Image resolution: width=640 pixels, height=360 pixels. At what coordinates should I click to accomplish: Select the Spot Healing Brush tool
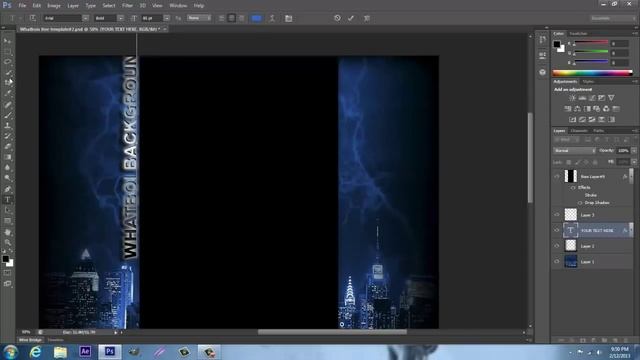coord(7,104)
